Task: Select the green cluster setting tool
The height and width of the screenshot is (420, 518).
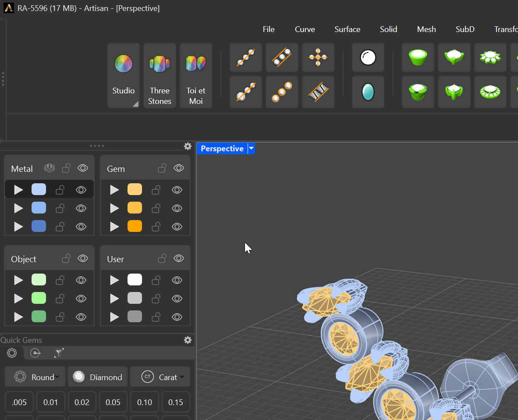Action: coord(490,57)
